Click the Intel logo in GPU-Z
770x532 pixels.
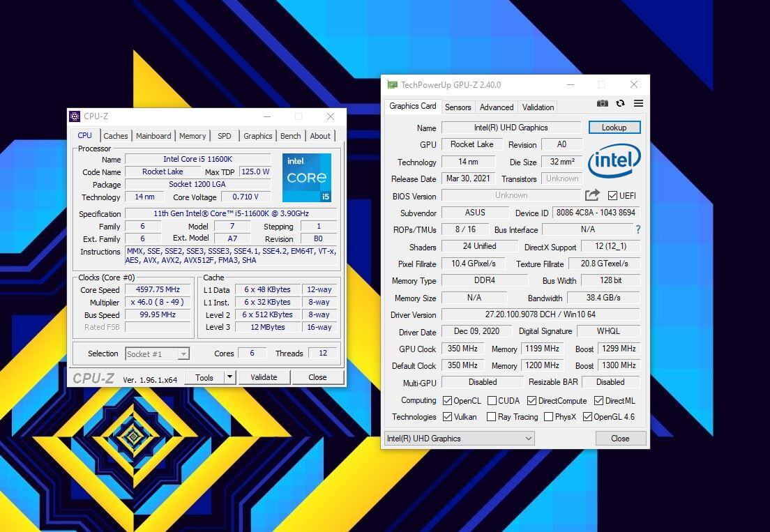(x=614, y=160)
